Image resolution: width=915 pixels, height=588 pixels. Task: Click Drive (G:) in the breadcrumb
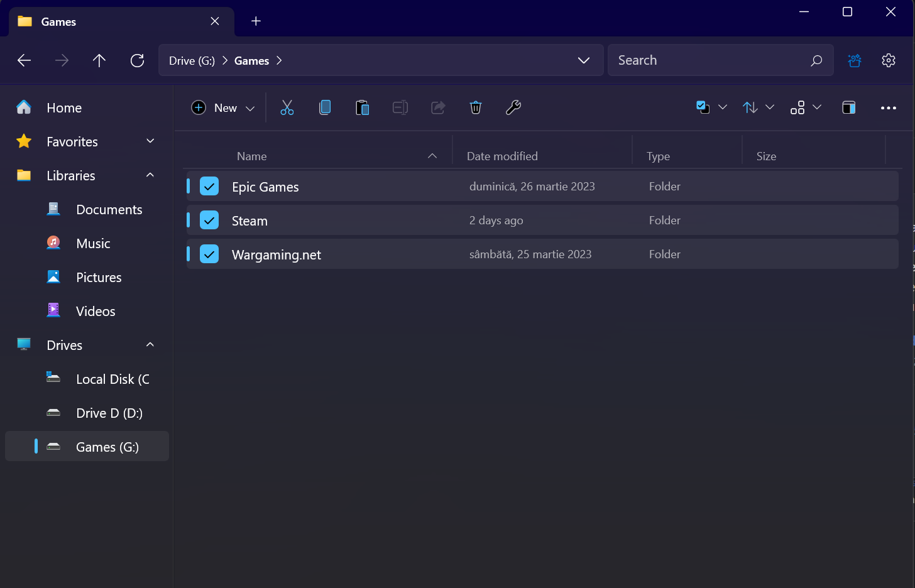point(192,60)
